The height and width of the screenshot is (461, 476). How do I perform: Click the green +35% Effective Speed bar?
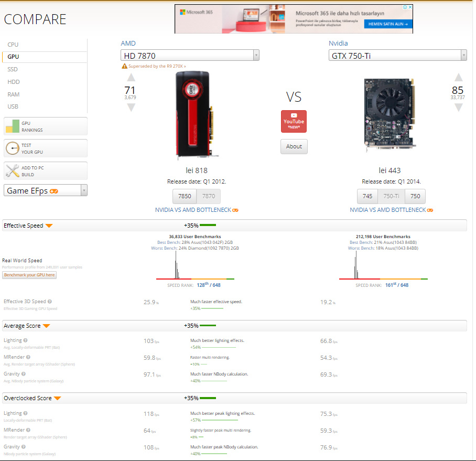208,226
